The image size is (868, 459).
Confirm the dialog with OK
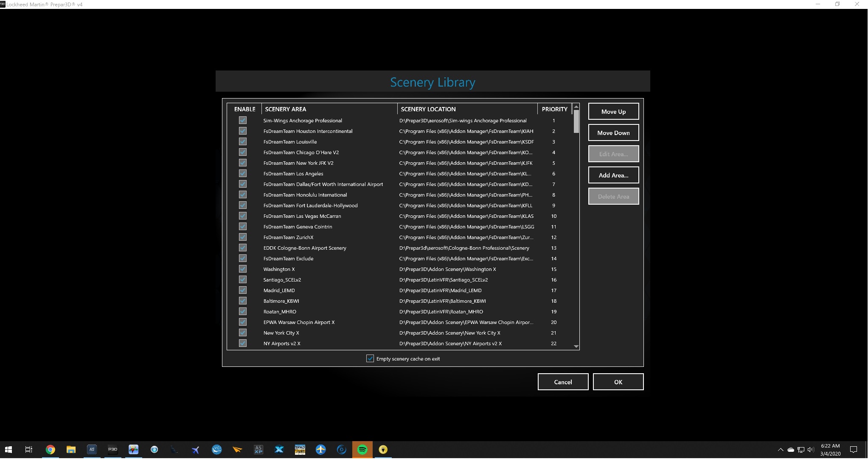click(618, 382)
